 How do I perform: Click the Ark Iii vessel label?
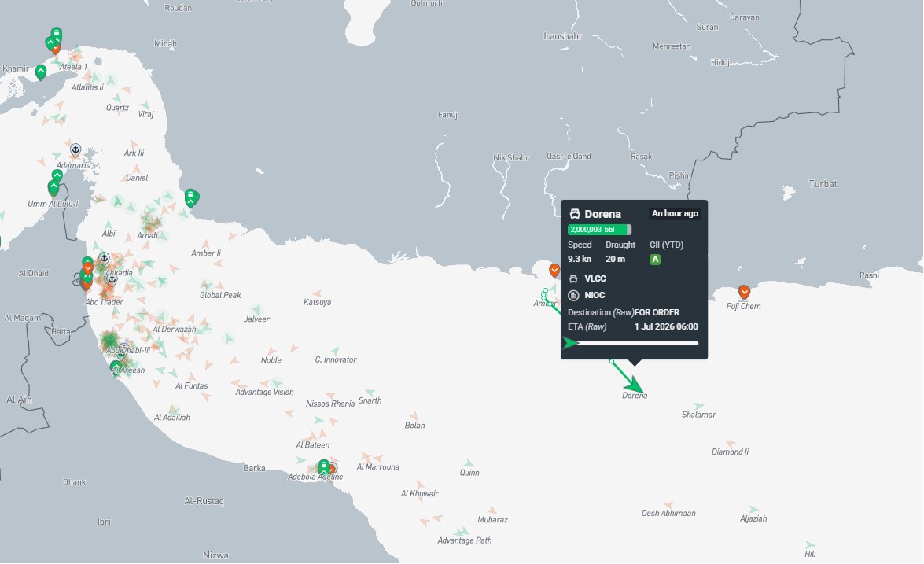[134, 153]
